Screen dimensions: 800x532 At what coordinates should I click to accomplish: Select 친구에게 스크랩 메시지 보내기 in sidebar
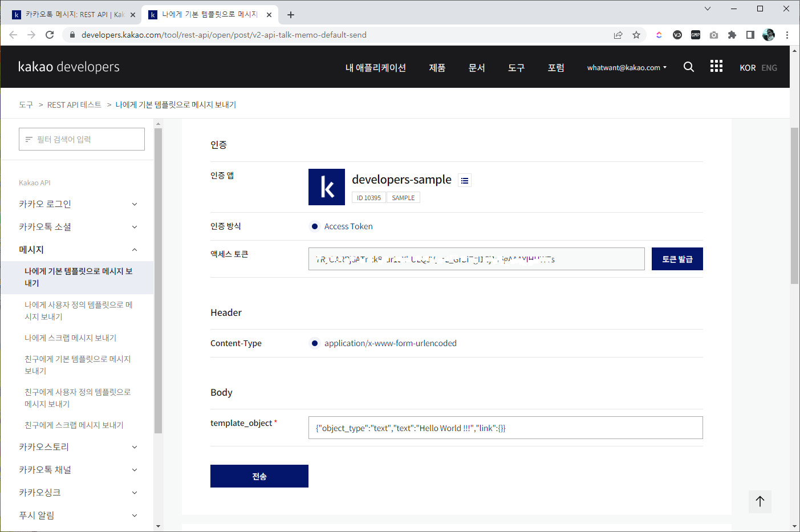pyautogui.click(x=74, y=425)
